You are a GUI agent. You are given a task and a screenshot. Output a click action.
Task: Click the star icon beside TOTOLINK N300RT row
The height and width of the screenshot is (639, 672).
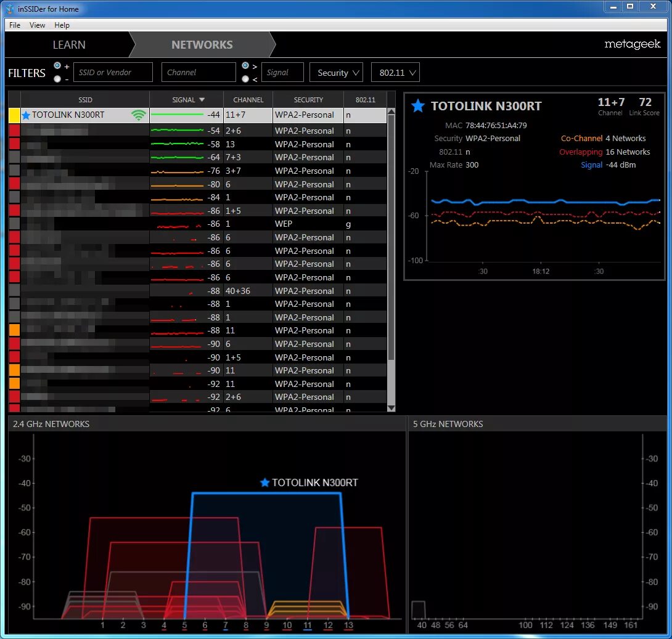tap(26, 115)
